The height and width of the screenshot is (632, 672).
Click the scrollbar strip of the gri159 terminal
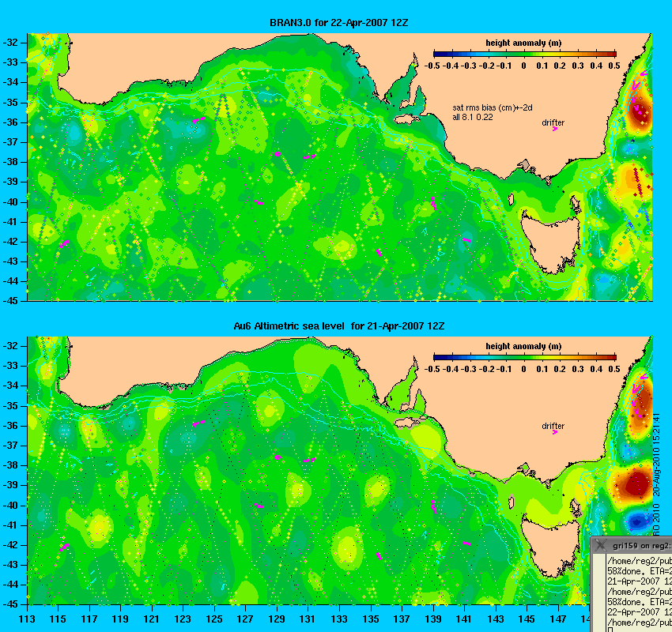tap(599, 593)
